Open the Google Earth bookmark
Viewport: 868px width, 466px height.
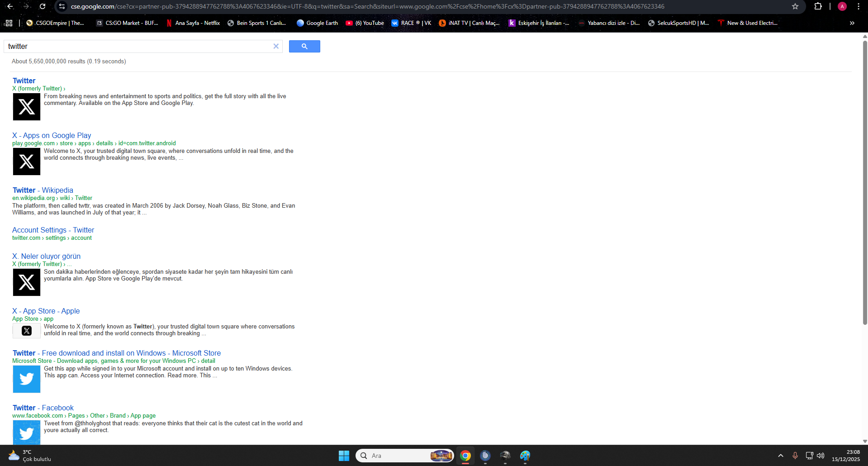click(x=317, y=23)
